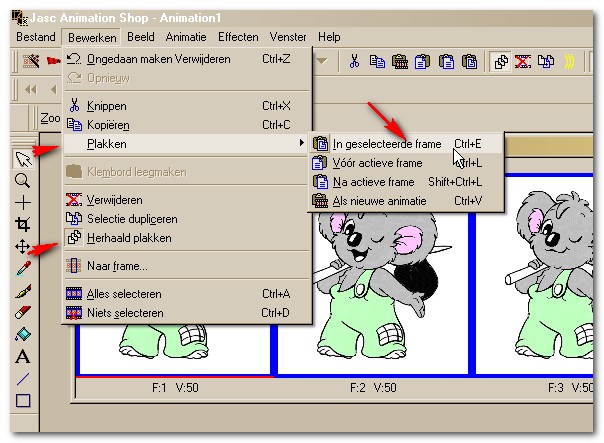Click the Delete frames toolbar icon
This screenshot has height=443, width=604.
click(523, 62)
